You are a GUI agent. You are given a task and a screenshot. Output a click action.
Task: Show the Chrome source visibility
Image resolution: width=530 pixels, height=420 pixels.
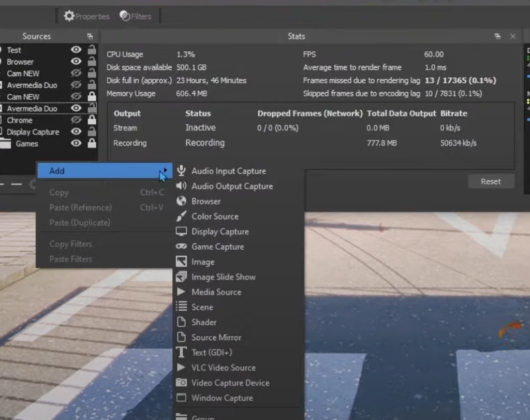[76, 120]
